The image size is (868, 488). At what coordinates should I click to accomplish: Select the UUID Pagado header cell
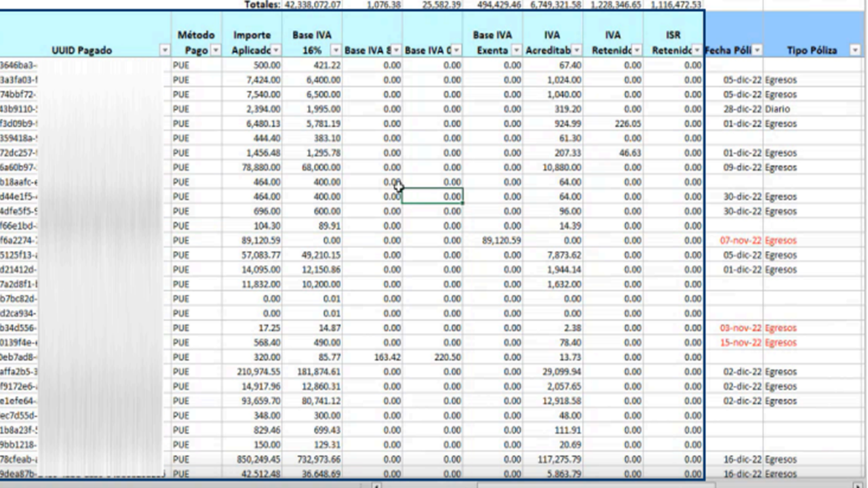click(x=85, y=35)
